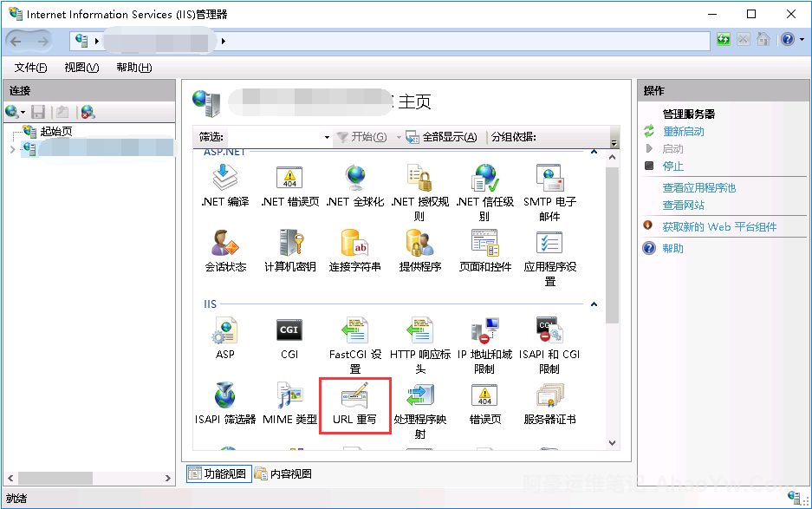Click 获取新的 Web 平台组件 link
The width and height of the screenshot is (812, 509).
coord(719,227)
